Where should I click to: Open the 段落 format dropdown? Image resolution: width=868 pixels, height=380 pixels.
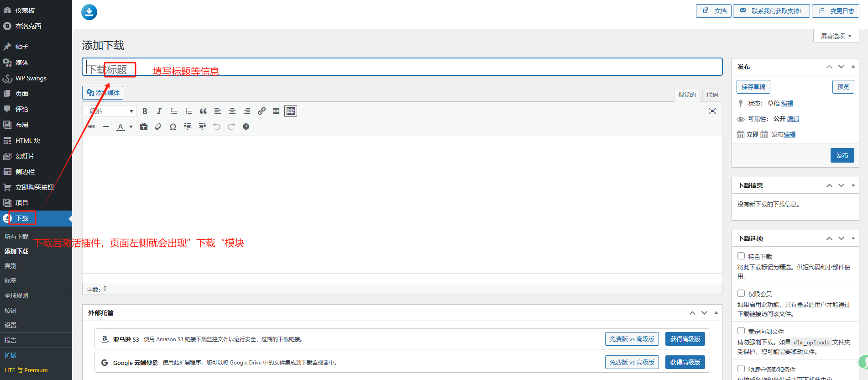(x=111, y=111)
